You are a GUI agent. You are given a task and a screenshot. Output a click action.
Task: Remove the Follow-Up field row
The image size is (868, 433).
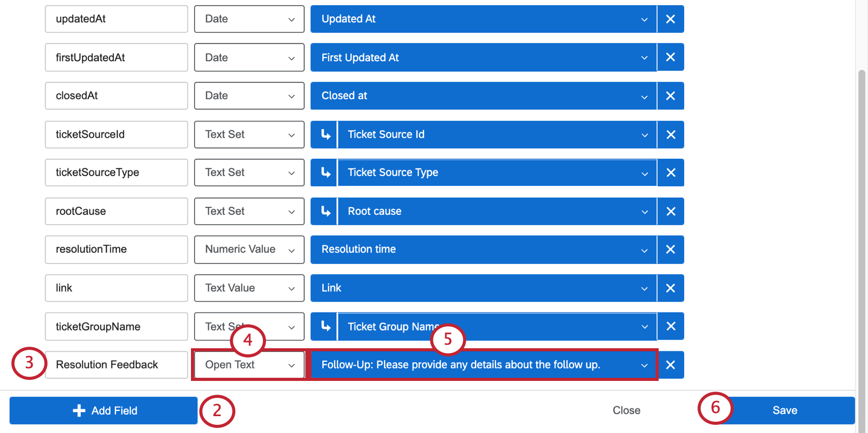click(x=670, y=365)
